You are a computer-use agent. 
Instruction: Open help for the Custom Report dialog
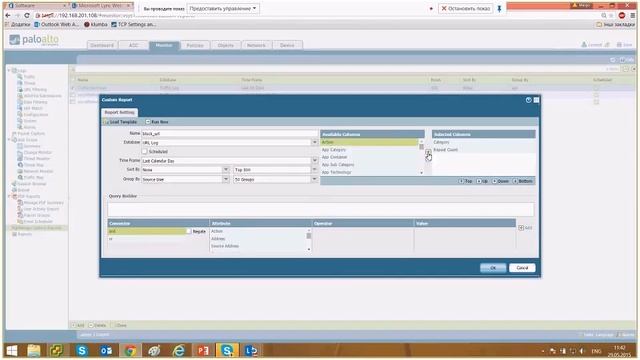(529, 100)
